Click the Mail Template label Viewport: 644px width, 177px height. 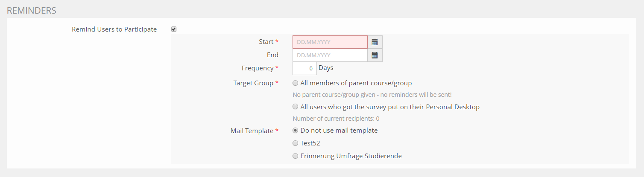tap(252, 131)
